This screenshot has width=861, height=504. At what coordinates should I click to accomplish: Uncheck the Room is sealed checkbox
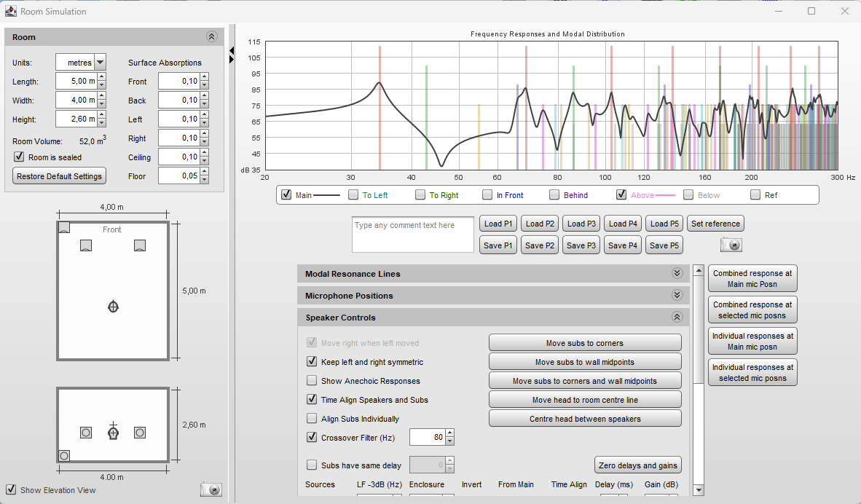pos(20,157)
